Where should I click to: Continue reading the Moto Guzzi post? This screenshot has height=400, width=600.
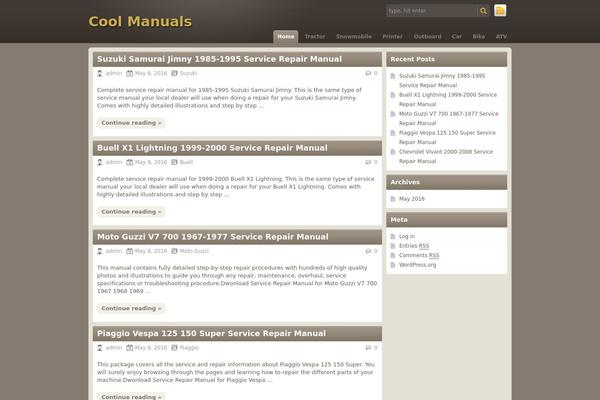131,308
